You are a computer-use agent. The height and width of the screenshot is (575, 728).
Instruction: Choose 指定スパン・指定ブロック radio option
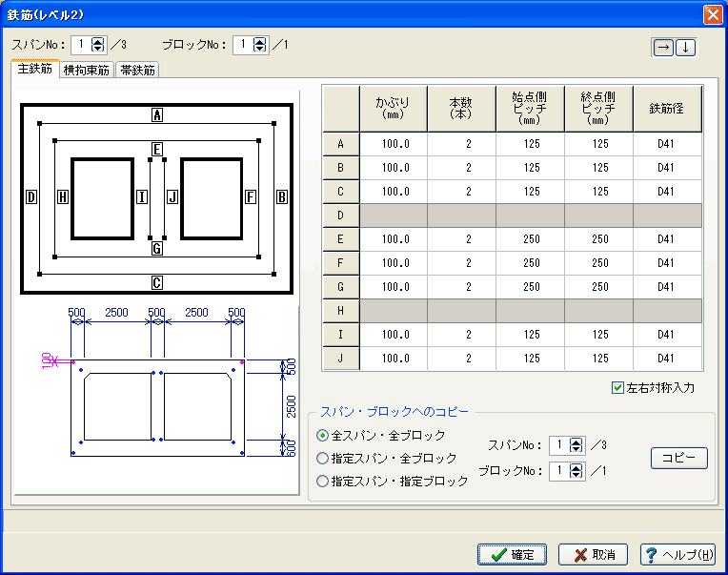coord(323,482)
